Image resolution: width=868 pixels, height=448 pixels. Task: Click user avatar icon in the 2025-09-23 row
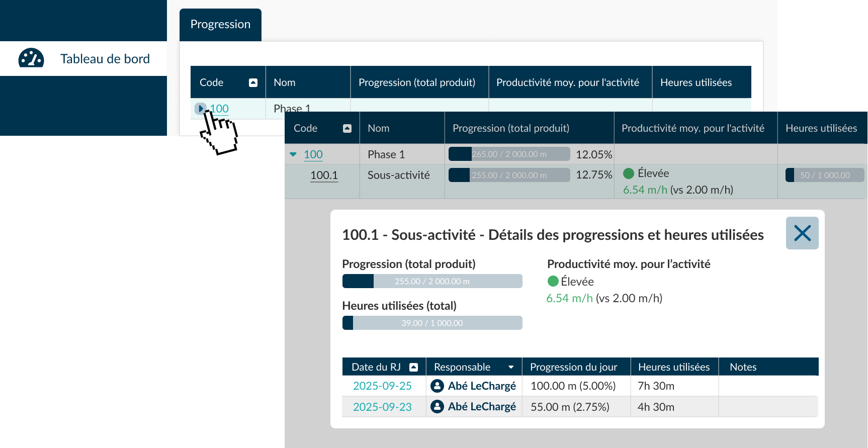[438, 406]
